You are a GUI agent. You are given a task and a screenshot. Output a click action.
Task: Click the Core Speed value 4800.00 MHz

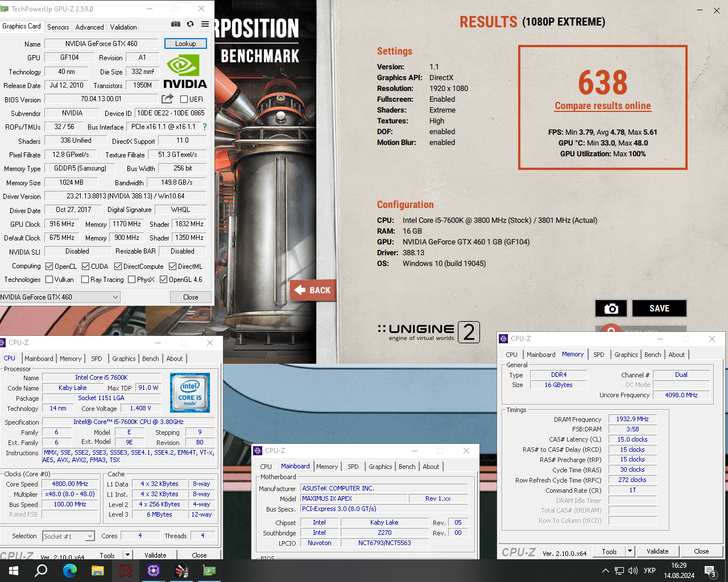(70, 484)
